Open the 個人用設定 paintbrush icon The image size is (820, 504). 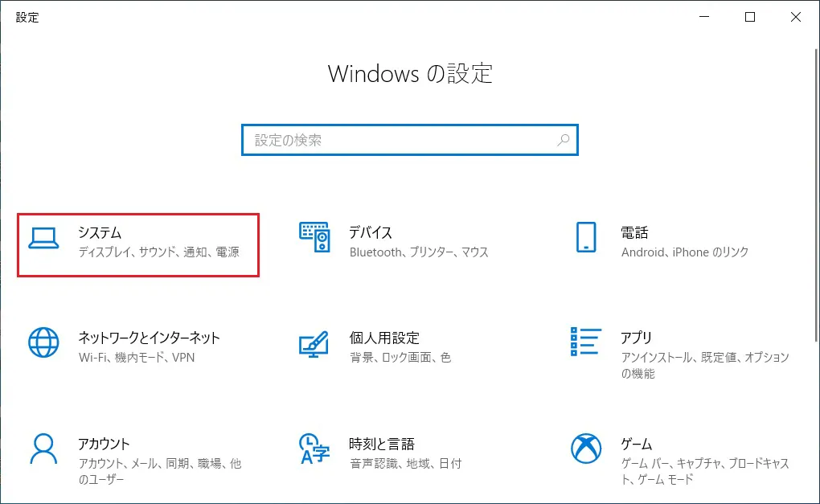[314, 344]
